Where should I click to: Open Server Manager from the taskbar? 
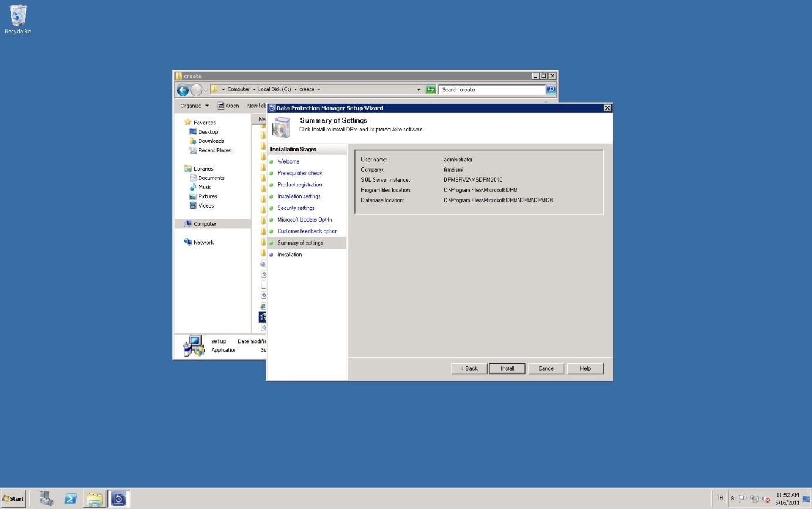(46, 498)
